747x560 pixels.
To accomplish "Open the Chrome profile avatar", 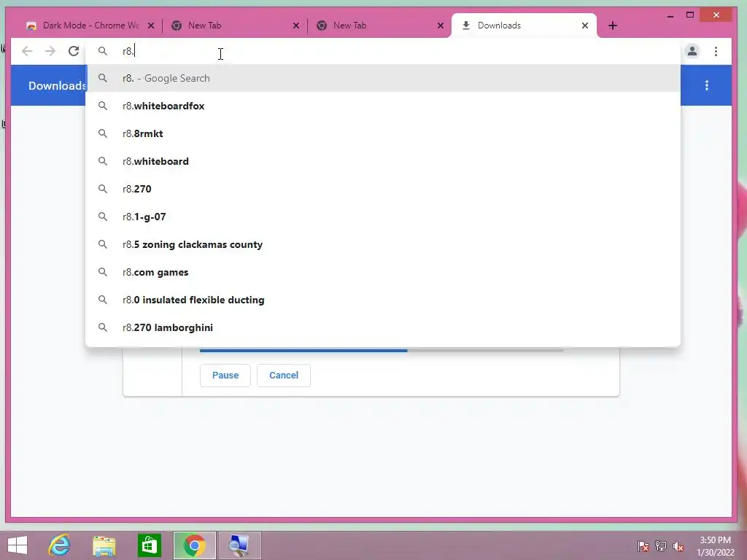I will (x=692, y=51).
